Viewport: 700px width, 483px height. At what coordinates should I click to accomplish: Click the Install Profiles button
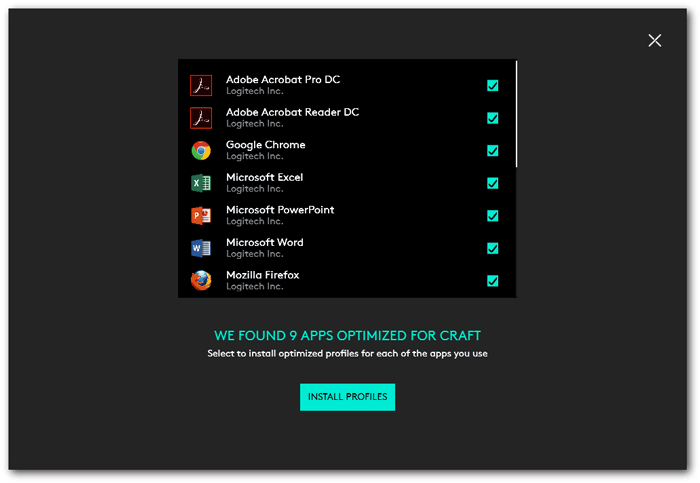pyautogui.click(x=347, y=397)
